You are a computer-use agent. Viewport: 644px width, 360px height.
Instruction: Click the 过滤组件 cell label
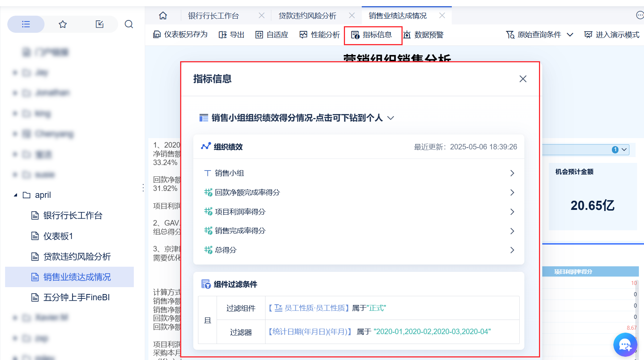click(x=241, y=308)
